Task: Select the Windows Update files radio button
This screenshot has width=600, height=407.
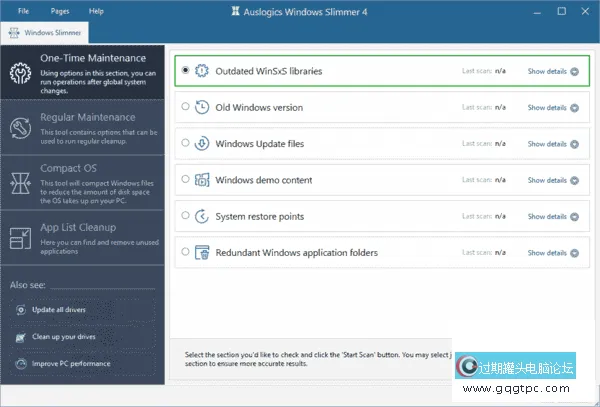Action: [185, 144]
